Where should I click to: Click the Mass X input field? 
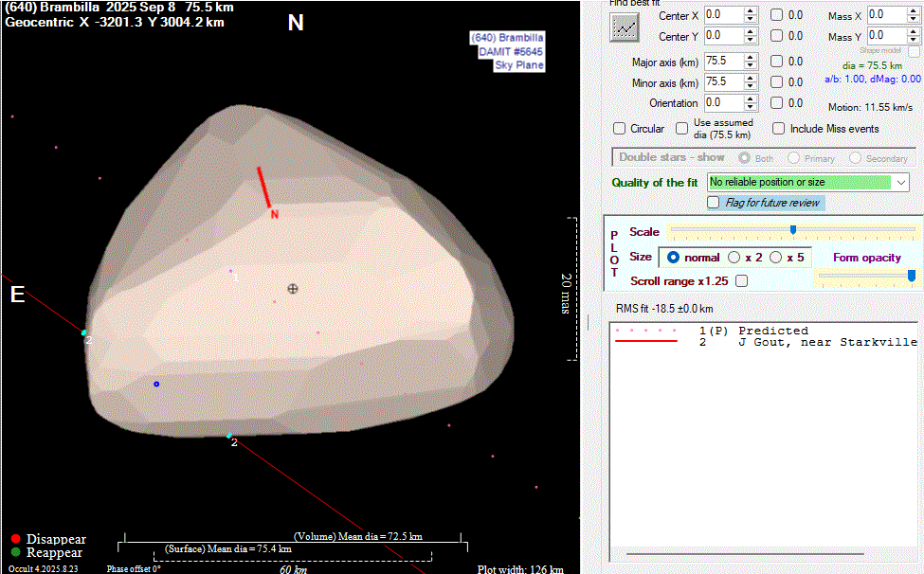[887, 15]
